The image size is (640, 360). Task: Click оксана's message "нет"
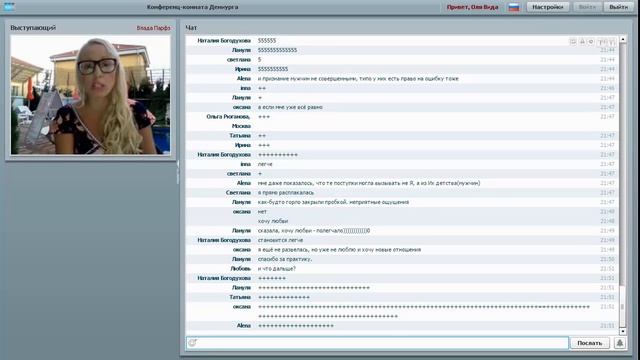(262, 212)
